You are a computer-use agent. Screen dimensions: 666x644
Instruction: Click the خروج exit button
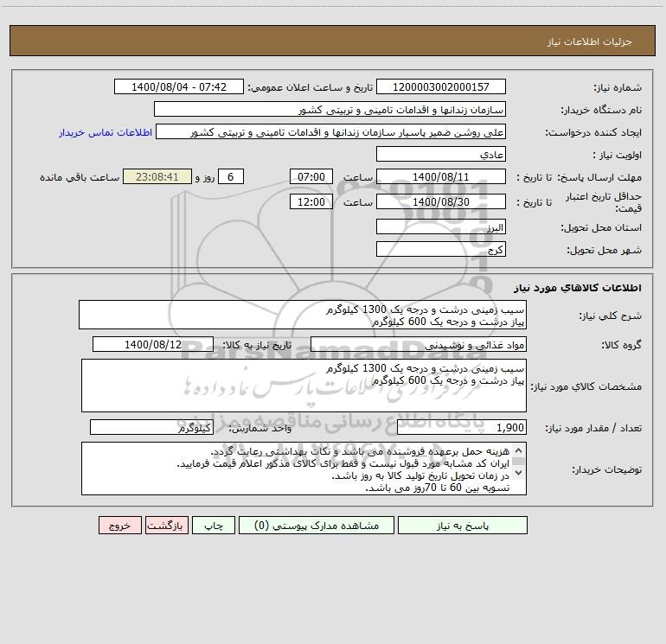click(x=119, y=526)
